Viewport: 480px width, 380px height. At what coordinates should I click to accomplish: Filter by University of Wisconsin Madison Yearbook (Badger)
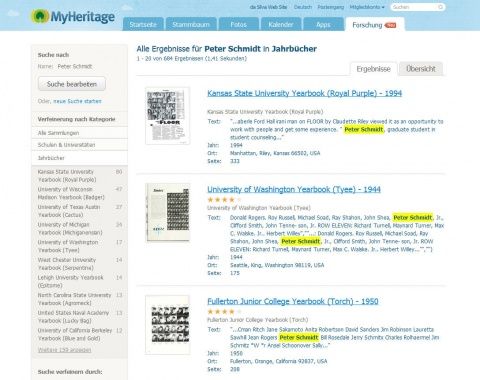(x=71, y=193)
